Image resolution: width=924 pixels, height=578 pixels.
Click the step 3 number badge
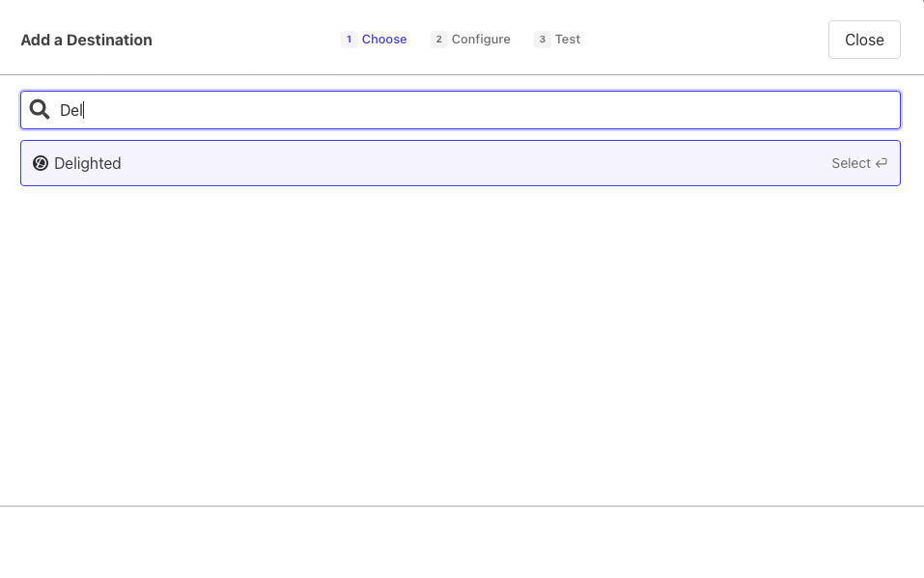pos(543,40)
